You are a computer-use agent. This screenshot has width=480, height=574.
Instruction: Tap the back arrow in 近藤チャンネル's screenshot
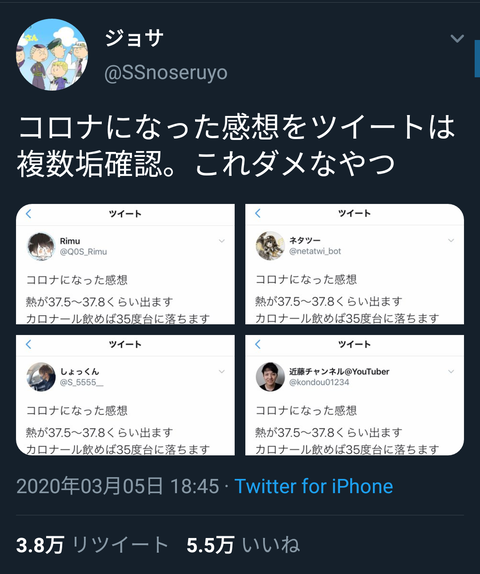click(258, 344)
